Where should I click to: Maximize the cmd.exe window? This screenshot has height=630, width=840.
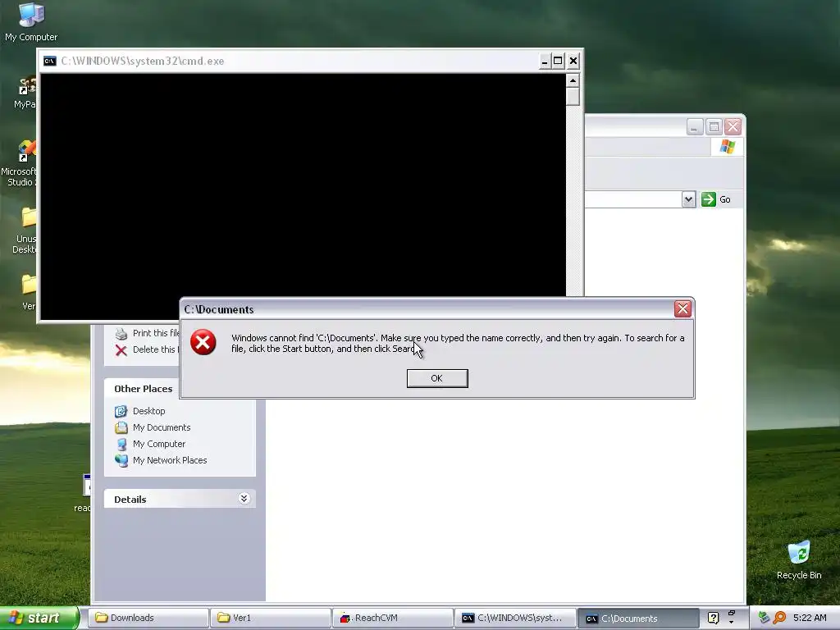[558, 61]
